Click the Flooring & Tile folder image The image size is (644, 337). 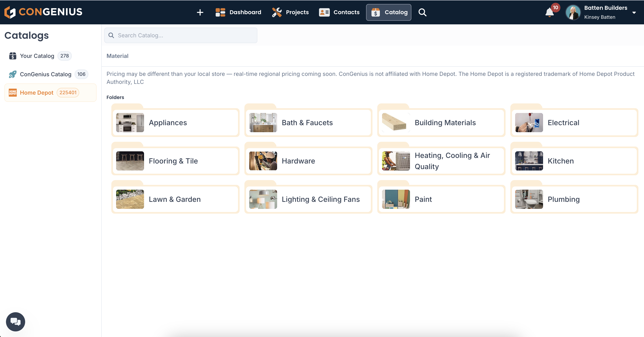tap(130, 161)
